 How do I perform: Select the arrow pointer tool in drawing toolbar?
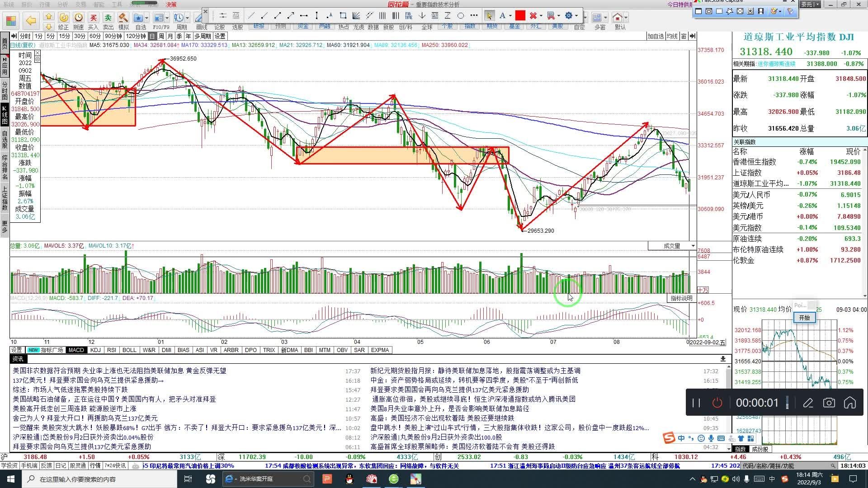[489, 16]
